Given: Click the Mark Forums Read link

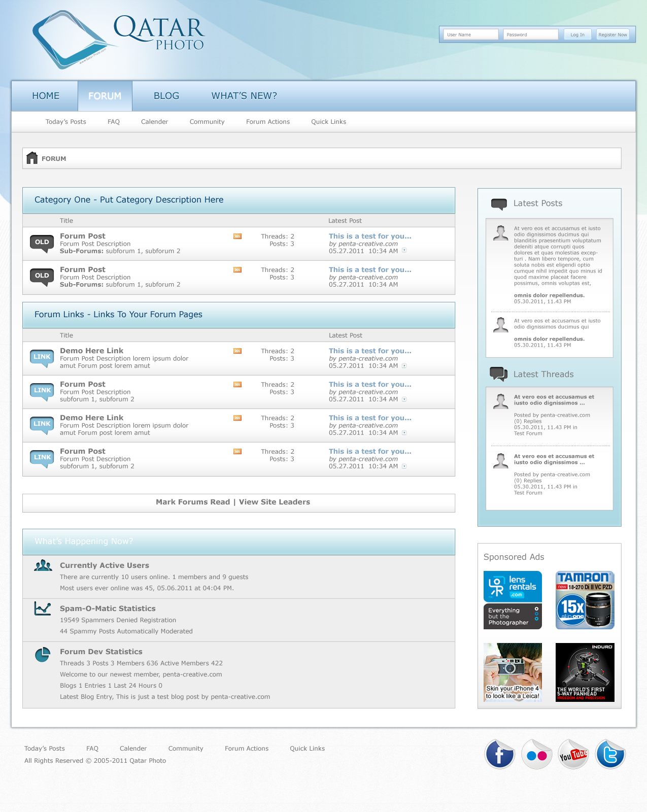Looking at the screenshot, I should (x=192, y=502).
